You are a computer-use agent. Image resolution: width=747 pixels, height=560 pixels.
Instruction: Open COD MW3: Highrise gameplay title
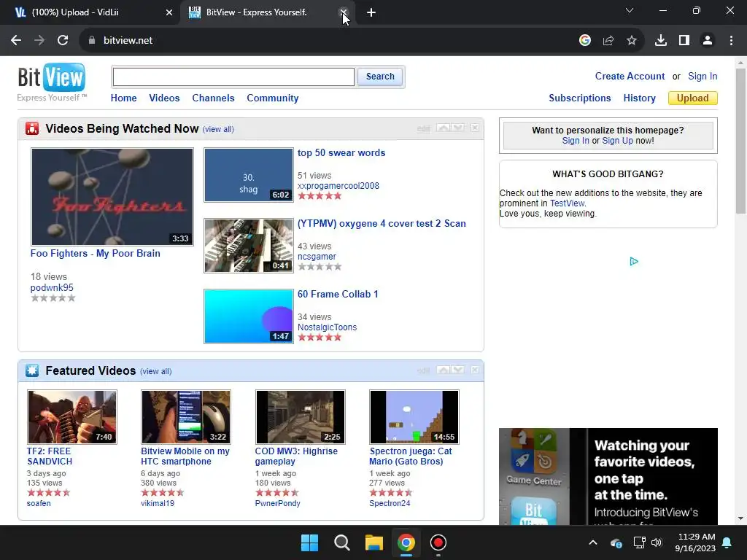(x=296, y=456)
